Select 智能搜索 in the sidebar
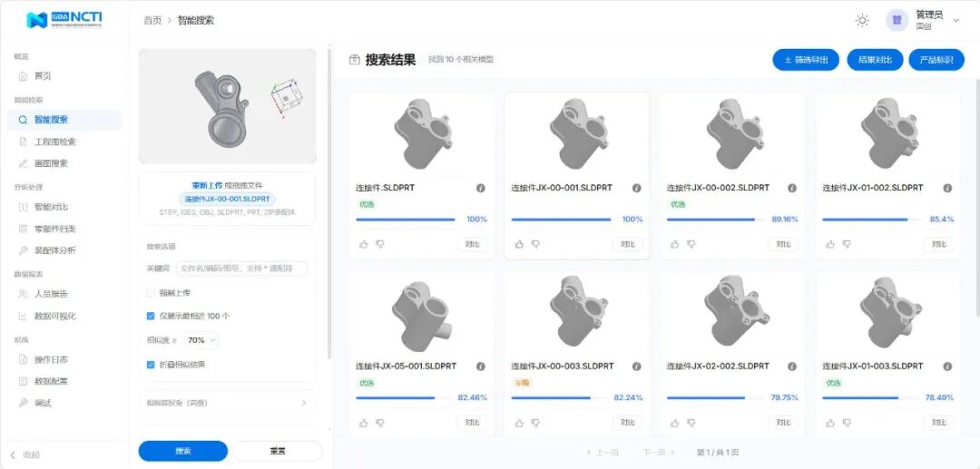The height and width of the screenshot is (469, 980). coord(64,120)
